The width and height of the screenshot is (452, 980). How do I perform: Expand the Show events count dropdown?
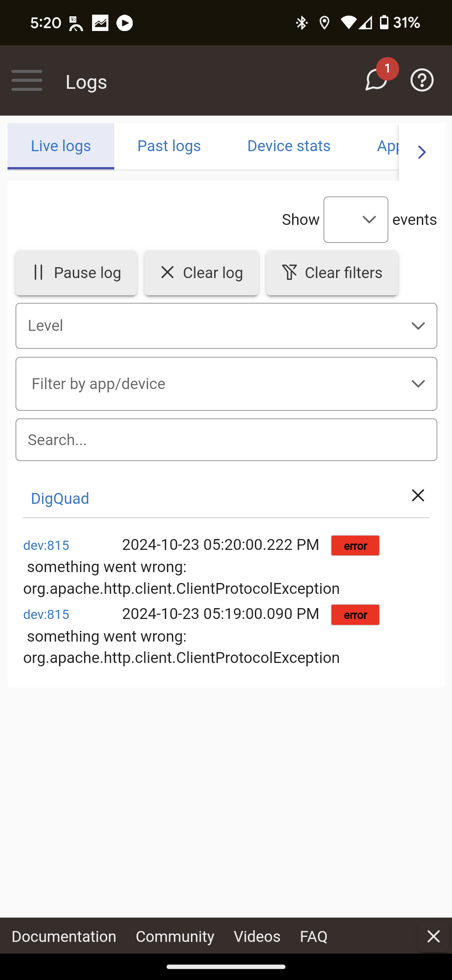(356, 220)
